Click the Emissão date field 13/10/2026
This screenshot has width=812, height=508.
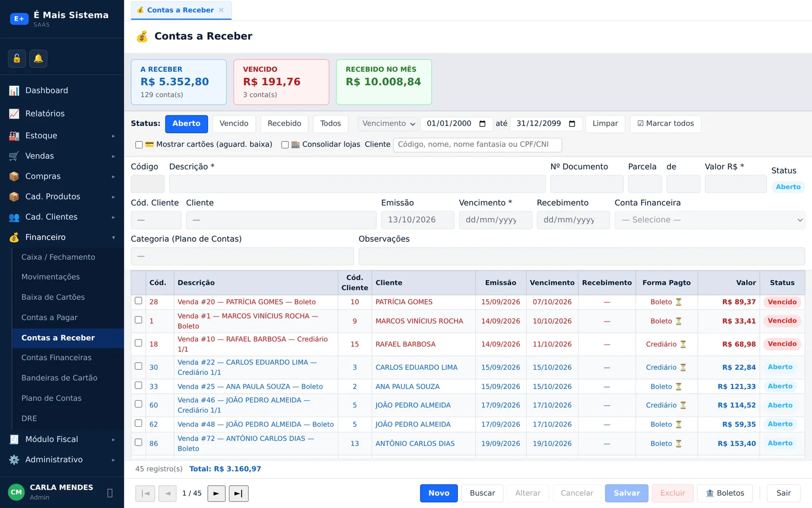(418, 220)
